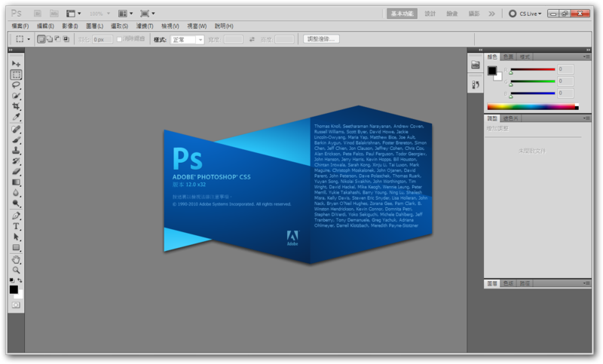Select the Rectangle shape tool
Screen dimensions: 603x364
(16, 247)
